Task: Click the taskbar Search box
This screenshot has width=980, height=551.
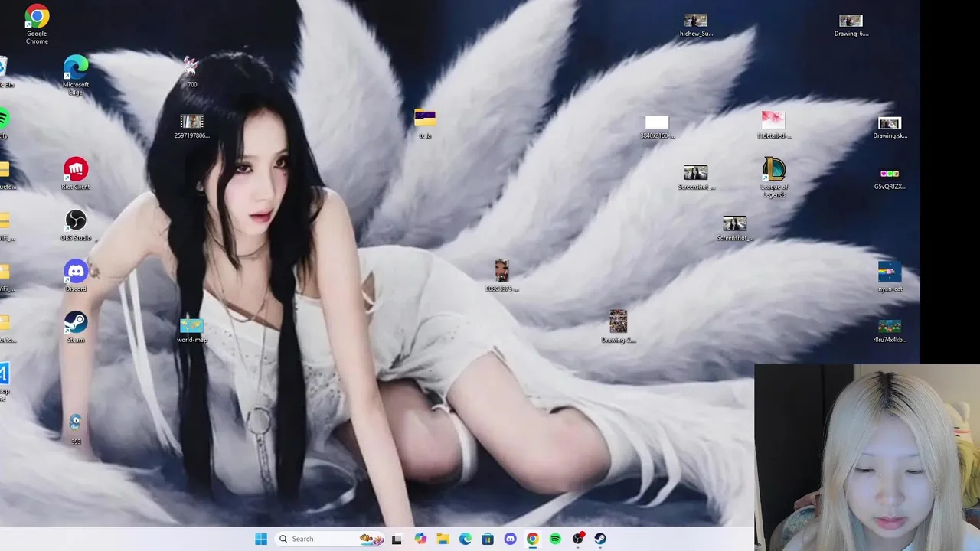Action: point(331,539)
